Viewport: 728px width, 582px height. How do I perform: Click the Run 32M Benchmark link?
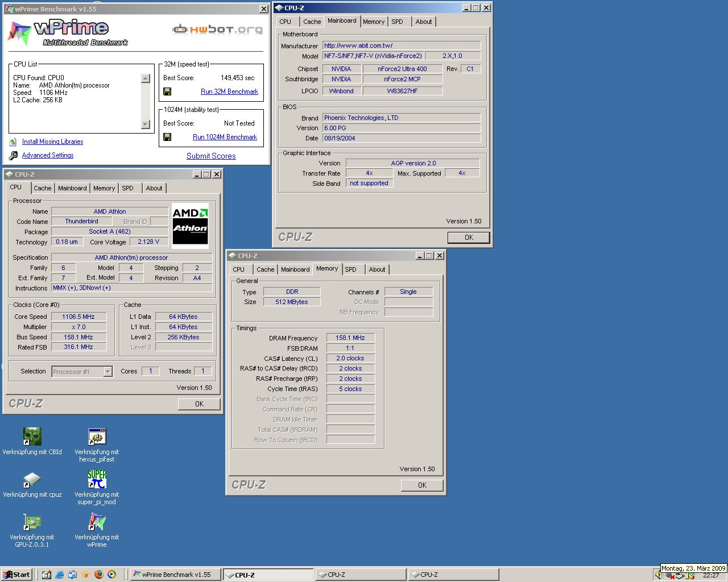229,92
